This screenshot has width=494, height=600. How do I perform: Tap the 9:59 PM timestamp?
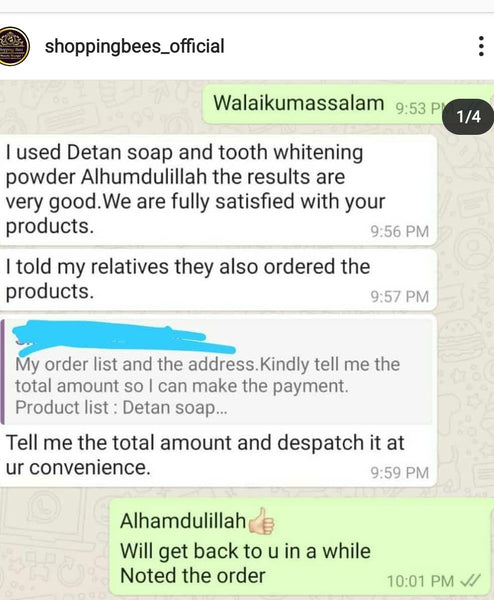click(x=399, y=473)
